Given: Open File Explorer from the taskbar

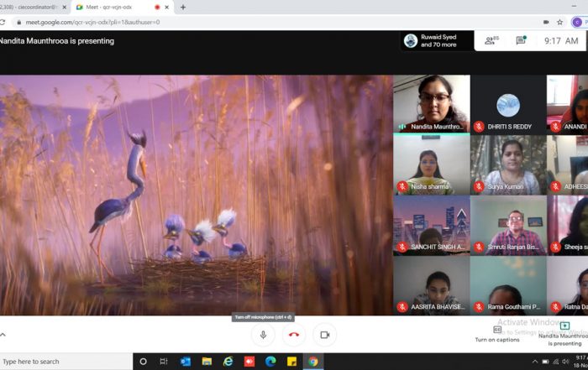Looking at the screenshot, I should click(x=207, y=362).
